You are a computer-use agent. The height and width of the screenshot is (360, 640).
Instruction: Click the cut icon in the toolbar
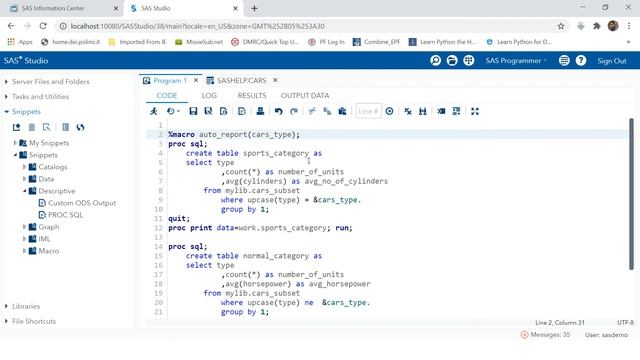[x=312, y=111]
